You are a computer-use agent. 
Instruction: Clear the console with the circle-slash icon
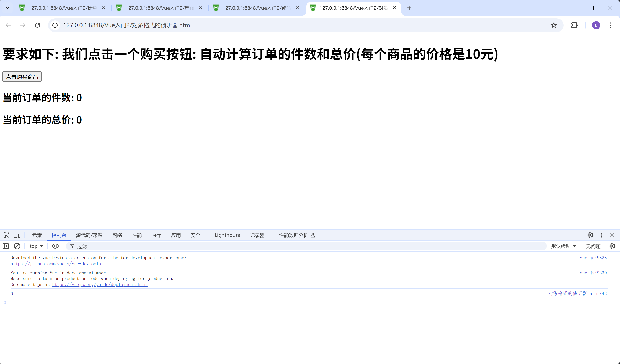17,246
